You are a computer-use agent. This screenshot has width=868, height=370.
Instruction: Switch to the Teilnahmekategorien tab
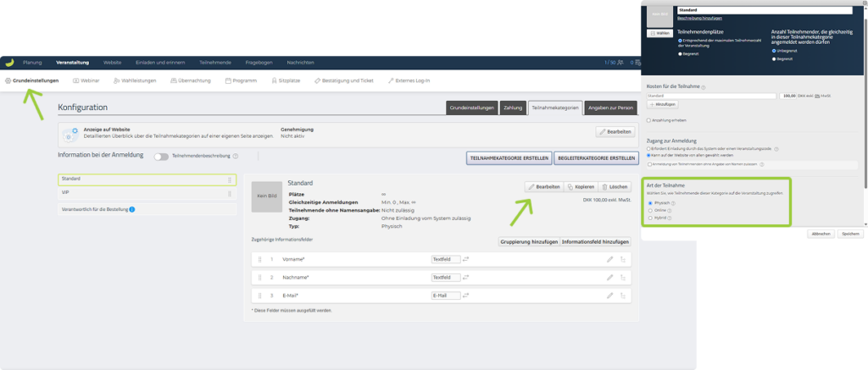(555, 108)
